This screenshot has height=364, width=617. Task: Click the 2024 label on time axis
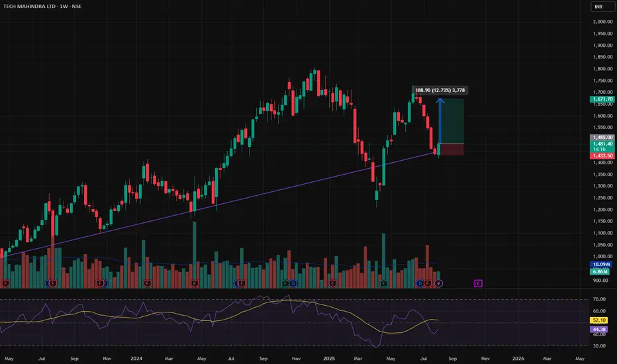pyautogui.click(x=136, y=359)
